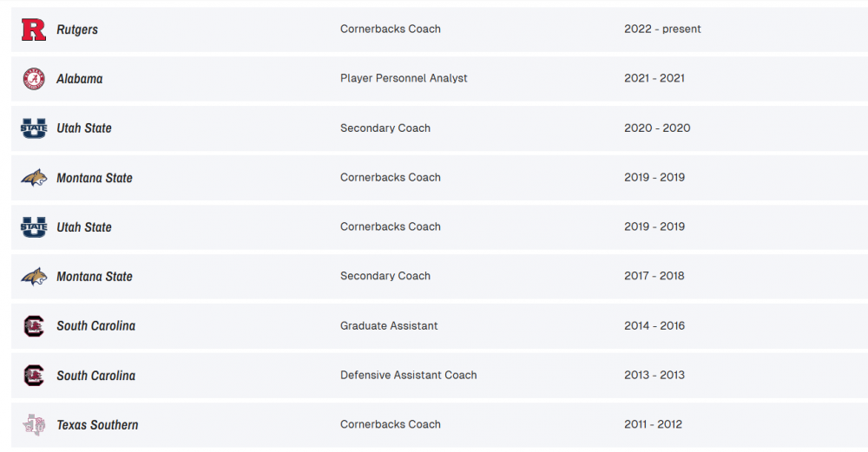Open South Carolina link in 2014-2016 row

[95, 326]
